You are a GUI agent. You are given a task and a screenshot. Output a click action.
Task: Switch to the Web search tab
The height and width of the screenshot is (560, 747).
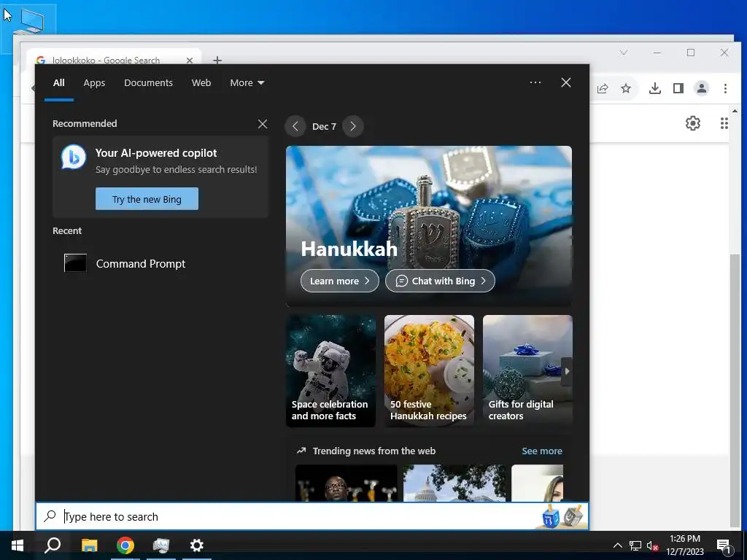point(201,83)
